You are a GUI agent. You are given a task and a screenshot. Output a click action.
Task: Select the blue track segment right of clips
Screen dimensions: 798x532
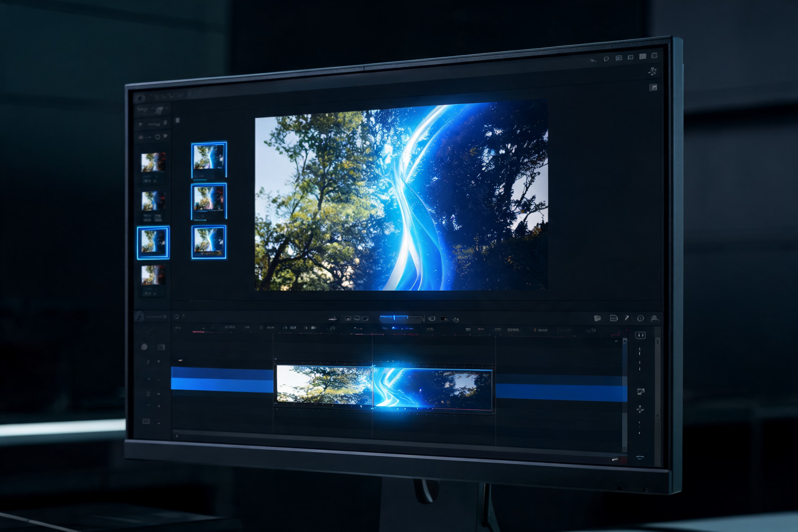pos(561,388)
